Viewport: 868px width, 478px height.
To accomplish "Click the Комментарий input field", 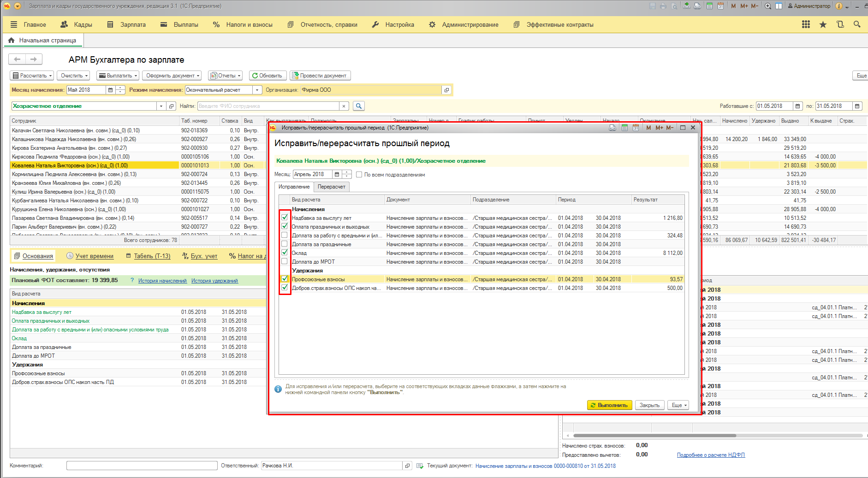I will [142, 466].
